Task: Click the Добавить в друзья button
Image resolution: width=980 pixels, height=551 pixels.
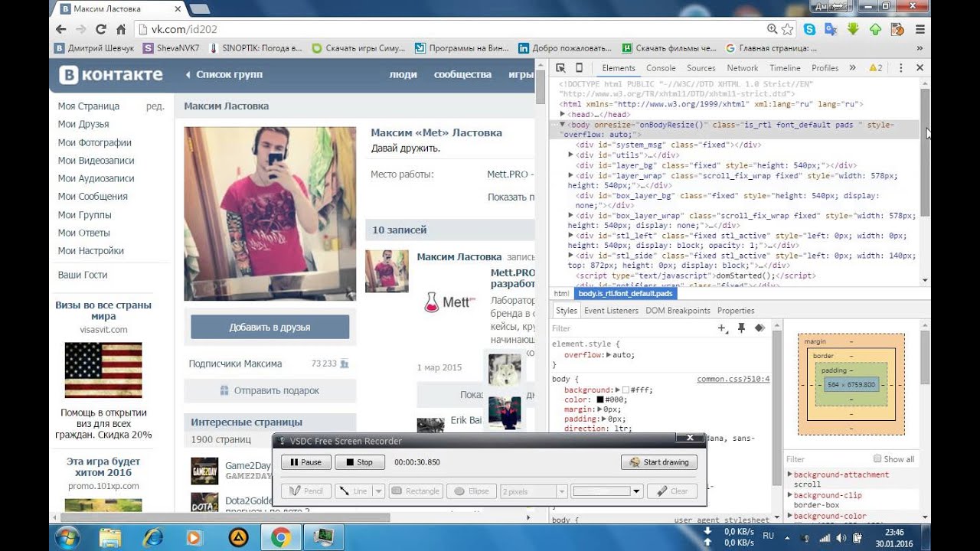Action: (x=269, y=327)
